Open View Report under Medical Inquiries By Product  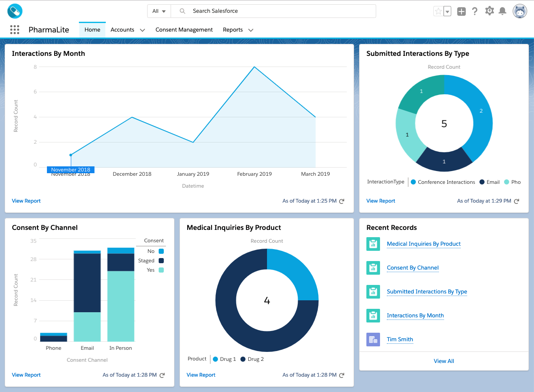[201, 375]
